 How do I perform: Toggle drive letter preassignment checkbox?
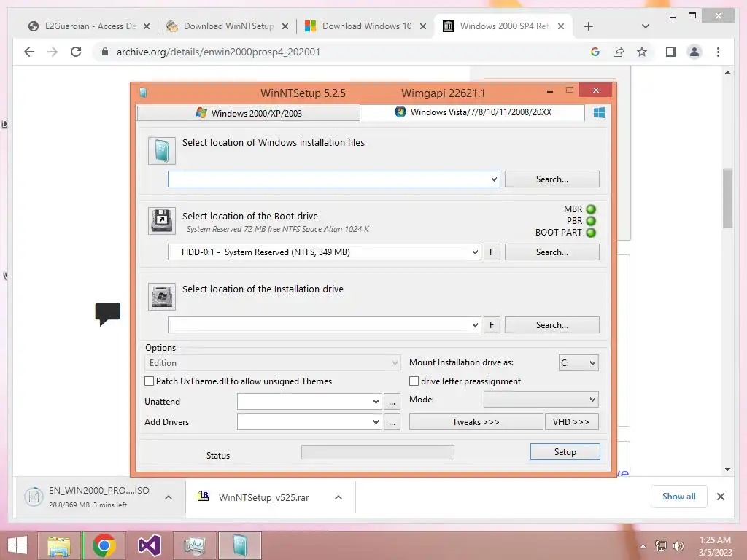tap(414, 381)
